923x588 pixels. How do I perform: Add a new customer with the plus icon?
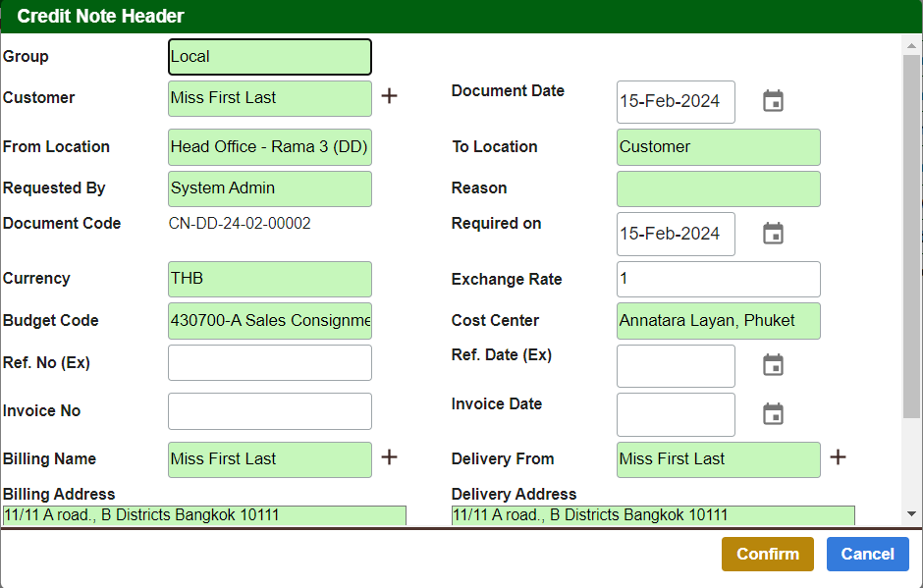click(390, 95)
